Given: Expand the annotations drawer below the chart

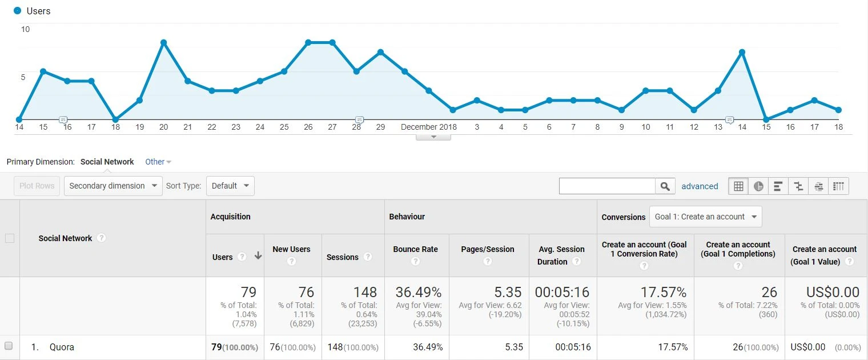Looking at the screenshot, I should pyautogui.click(x=433, y=137).
